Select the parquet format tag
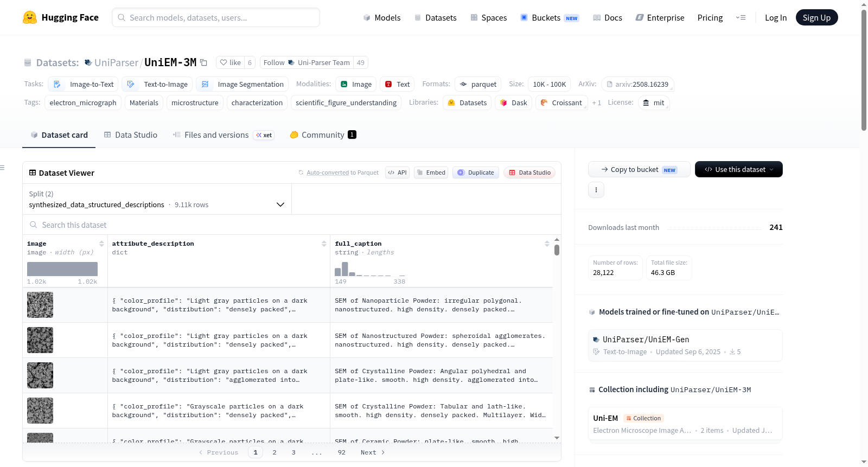Viewport: 868px width, 467px height. coord(478,84)
